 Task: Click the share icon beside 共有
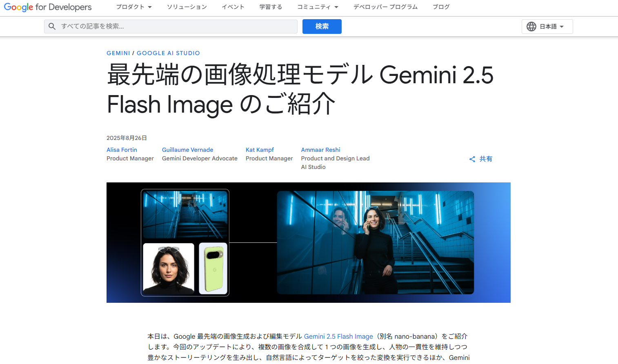pyautogui.click(x=472, y=159)
